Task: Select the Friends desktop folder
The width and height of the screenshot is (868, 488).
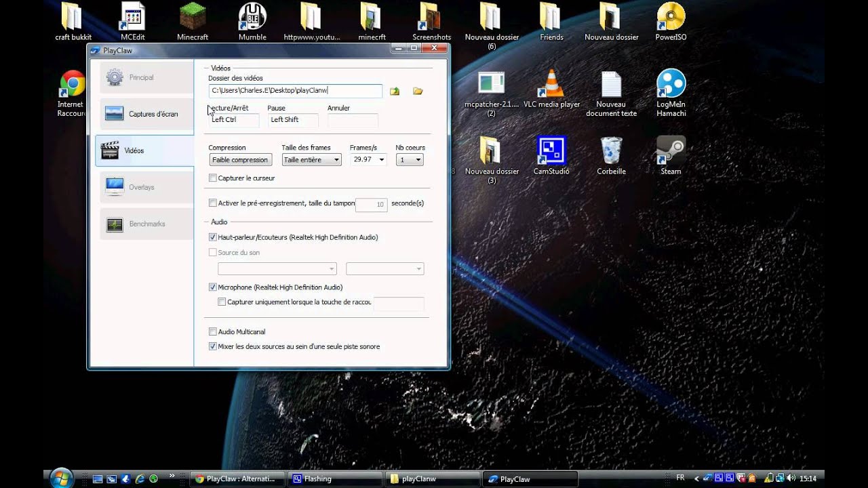Action: (x=551, y=22)
